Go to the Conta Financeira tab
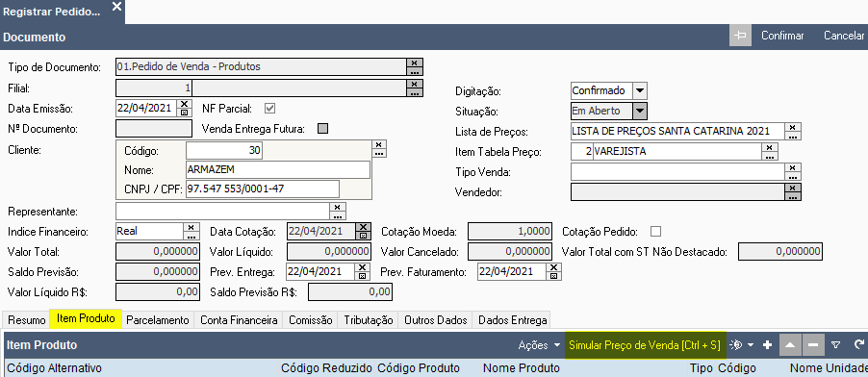The width and height of the screenshot is (868, 377). click(x=239, y=320)
